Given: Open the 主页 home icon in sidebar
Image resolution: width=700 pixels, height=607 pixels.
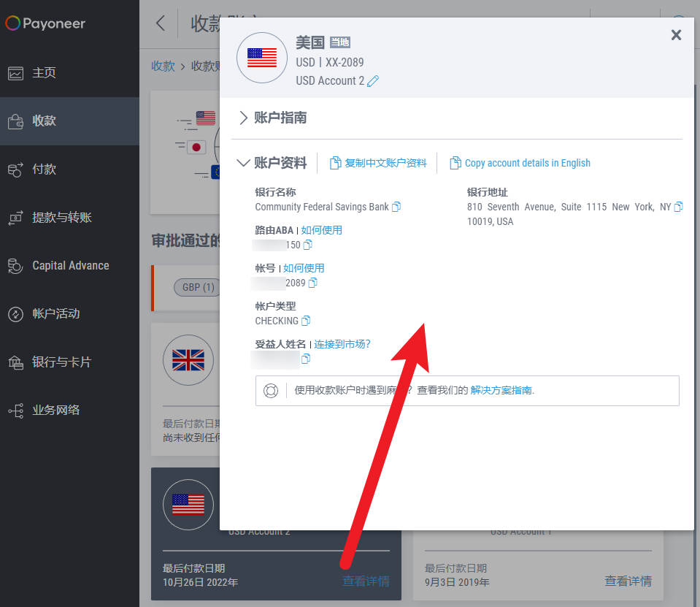Looking at the screenshot, I should [15, 73].
